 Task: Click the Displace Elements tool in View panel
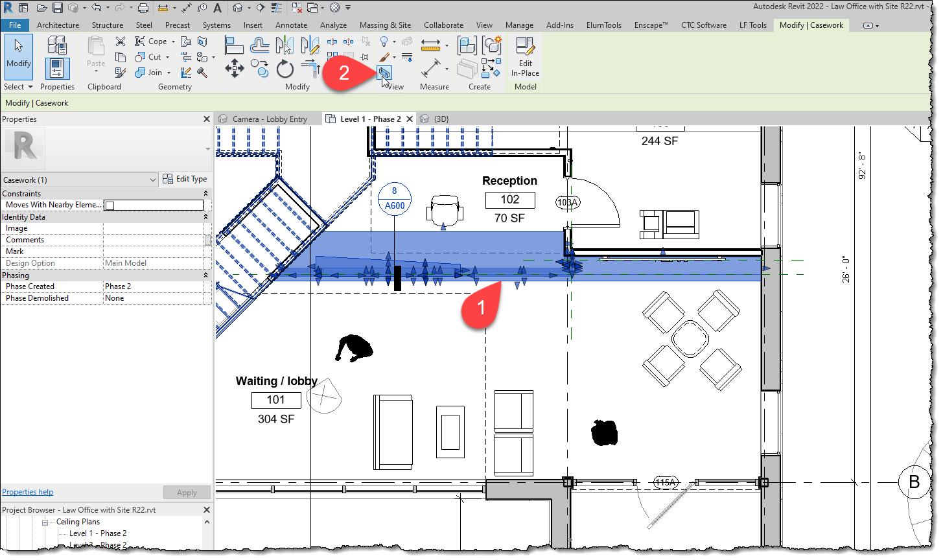(x=384, y=73)
